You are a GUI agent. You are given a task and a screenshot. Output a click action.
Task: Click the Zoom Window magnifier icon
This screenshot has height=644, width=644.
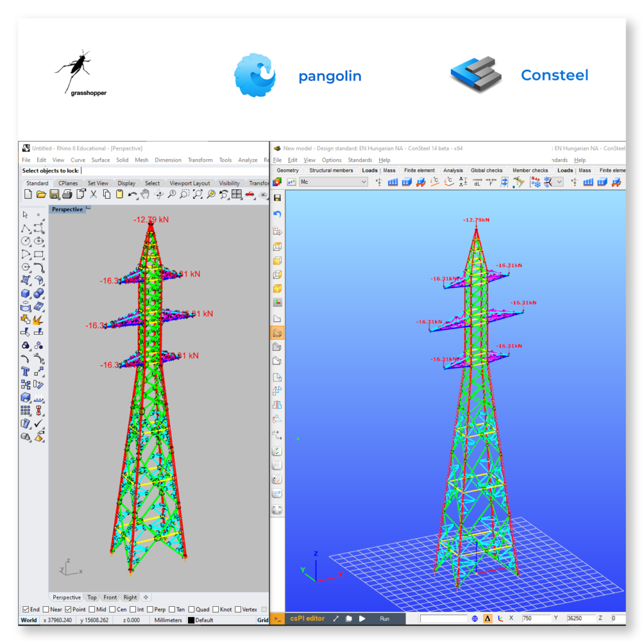click(185, 194)
